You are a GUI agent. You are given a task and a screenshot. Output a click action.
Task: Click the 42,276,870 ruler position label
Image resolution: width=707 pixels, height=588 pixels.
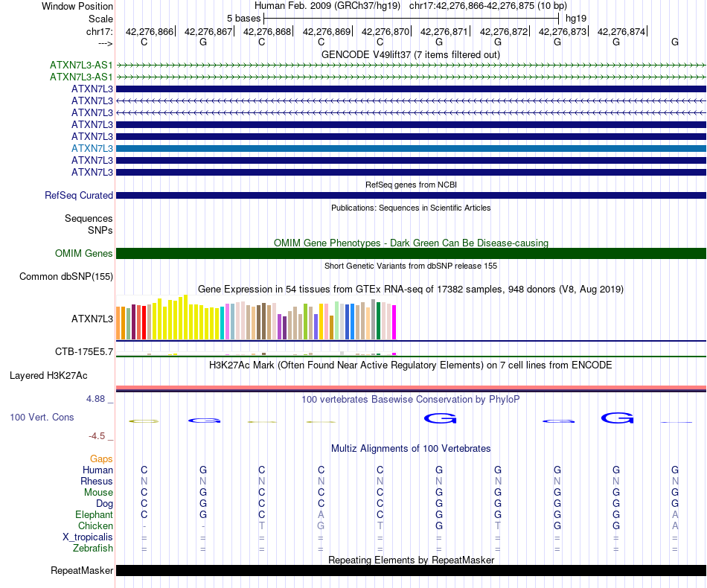tap(386, 31)
